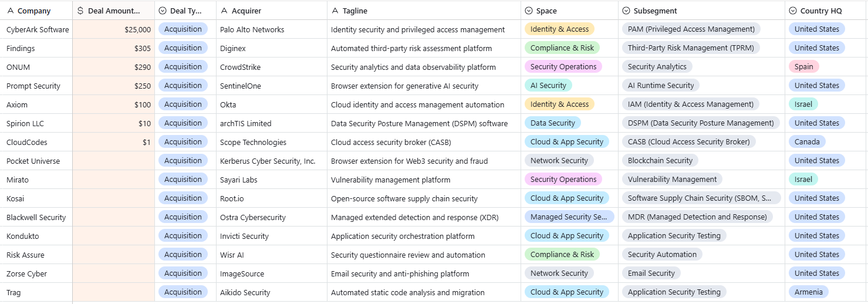This screenshot has width=868, height=304.
Task: Open the Acquirer column header
Action: pyautogui.click(x=272, y=11)
